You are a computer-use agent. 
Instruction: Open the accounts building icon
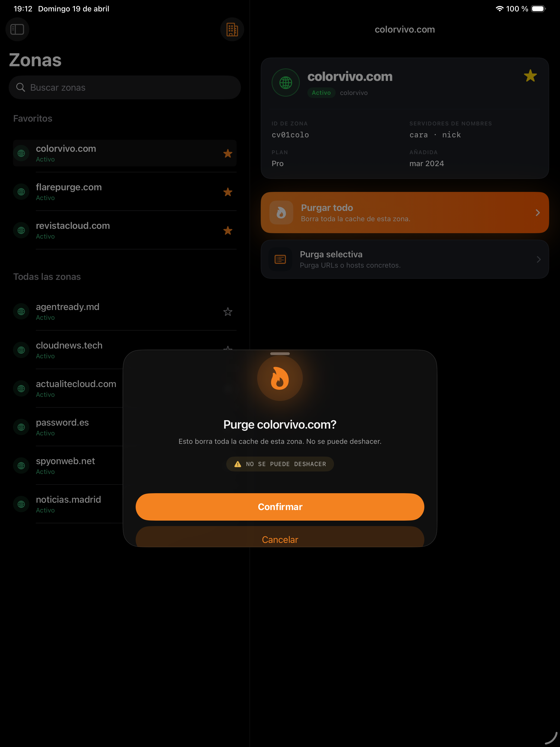[232, 29]
